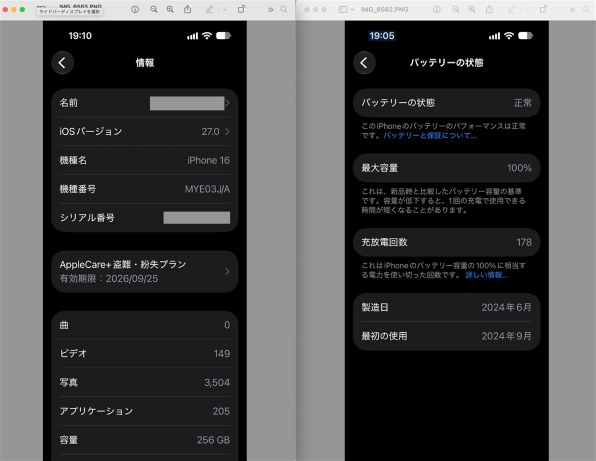This screenshot has height=461, width=596.
Task: Click the 19:05 clock in right screenshot
Action: click(382, 36)
